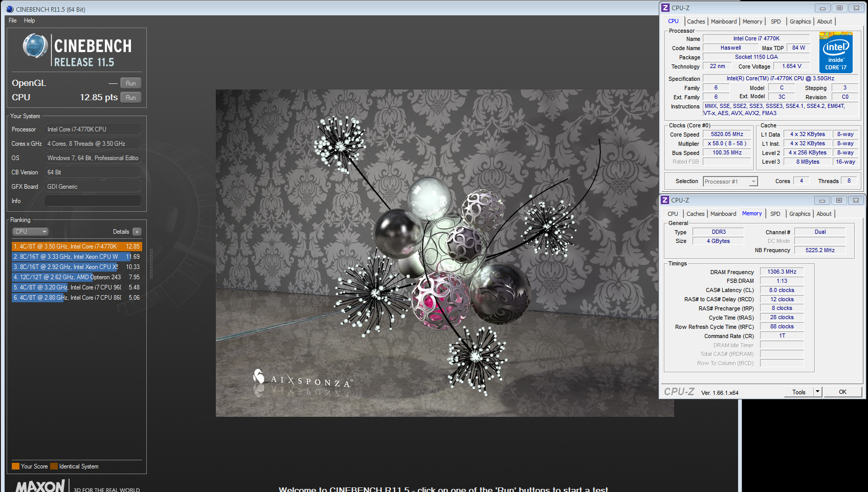The image size is (868, 492).
Task: Click the lower CPU-Z window Z icon
Action: [665, 200]
